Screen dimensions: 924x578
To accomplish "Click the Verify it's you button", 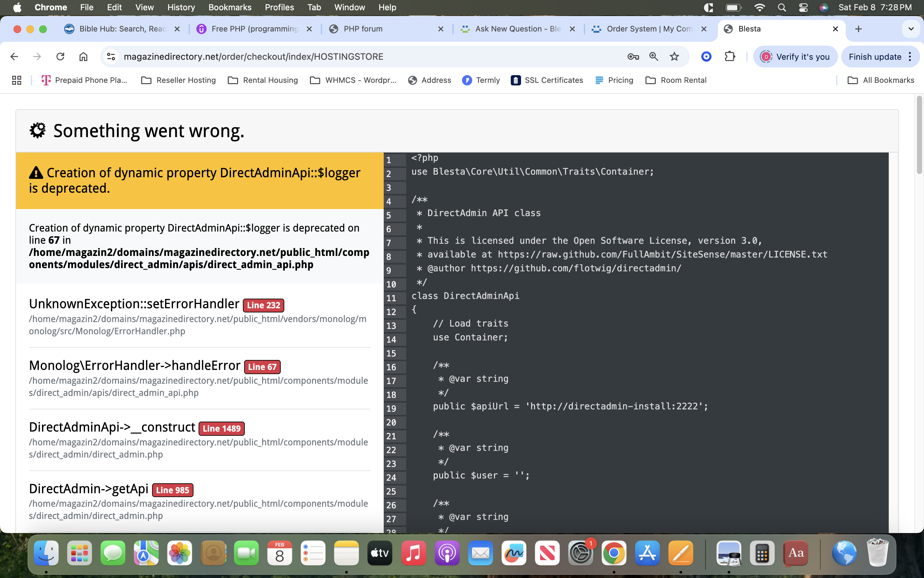I will (x=795, y=57).
